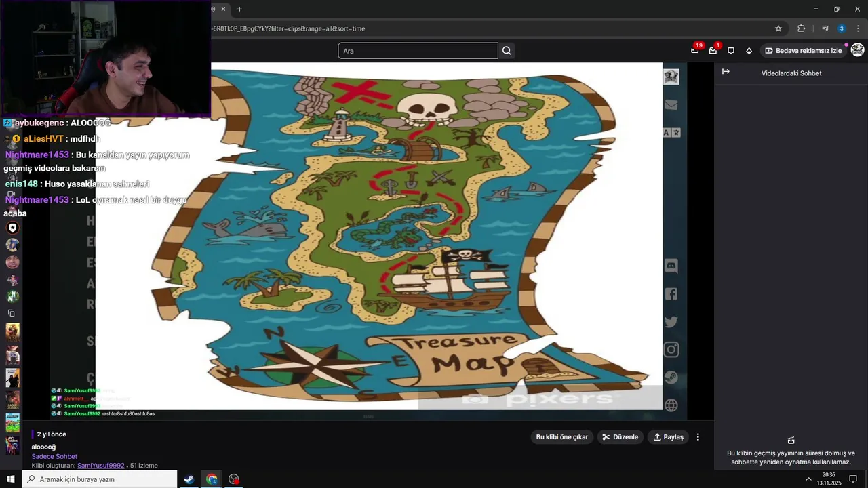Click the '2 yıl önce' timestamp

pyautogui.click(x=52, y=434)
